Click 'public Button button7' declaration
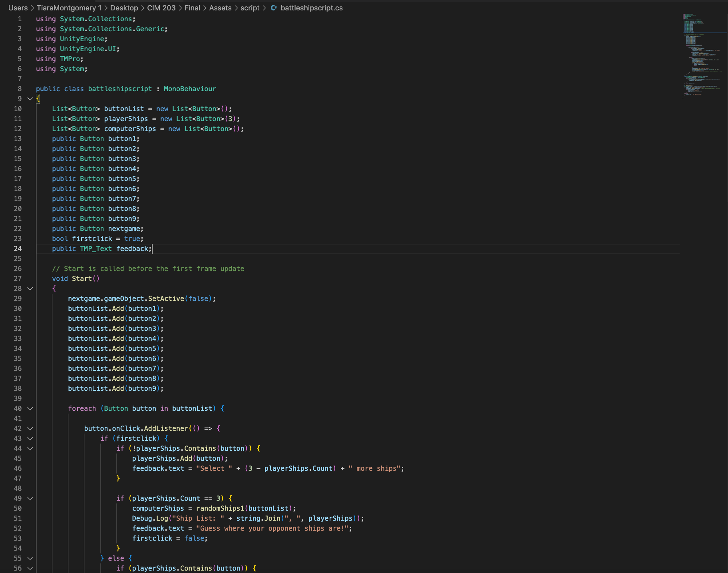This screenshot has width=728, height=573. [96, 199]
